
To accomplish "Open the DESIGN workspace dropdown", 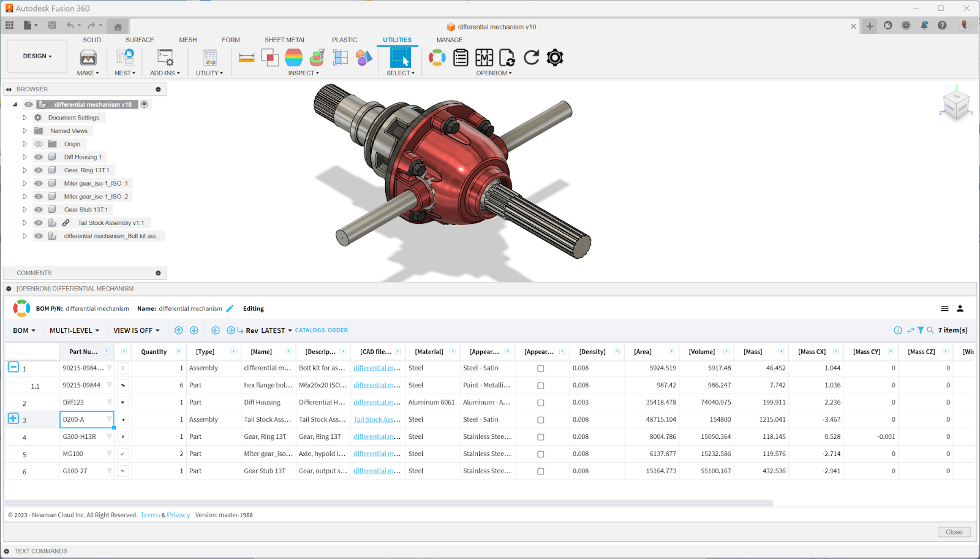I will (37, 56).
